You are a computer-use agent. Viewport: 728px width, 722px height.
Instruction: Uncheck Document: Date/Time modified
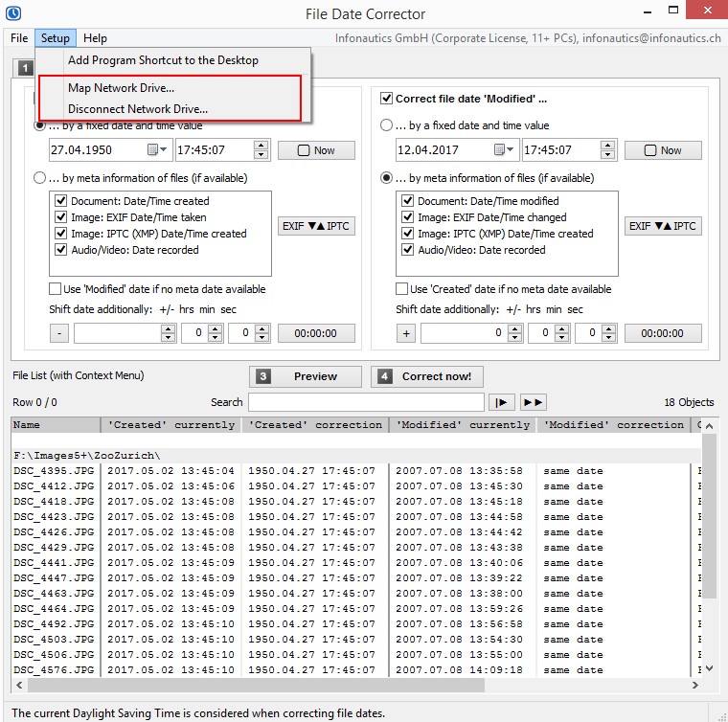(408, 201)
